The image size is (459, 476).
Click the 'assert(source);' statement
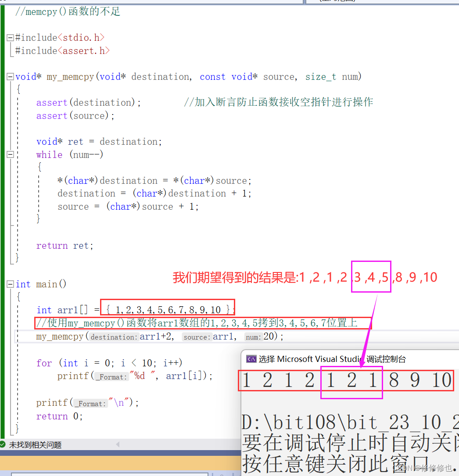[x=75, y=116]
